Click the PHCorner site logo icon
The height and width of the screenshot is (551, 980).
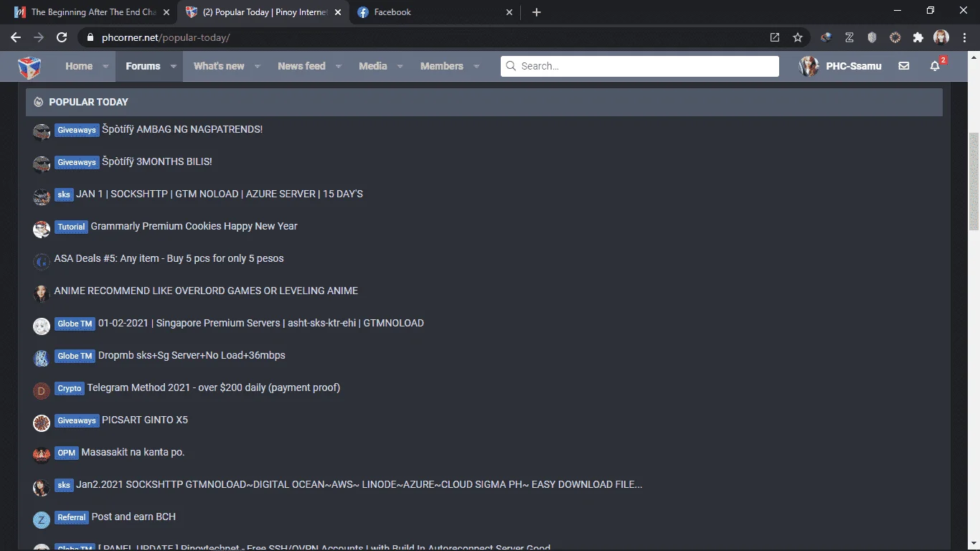[x=29, y=67]
